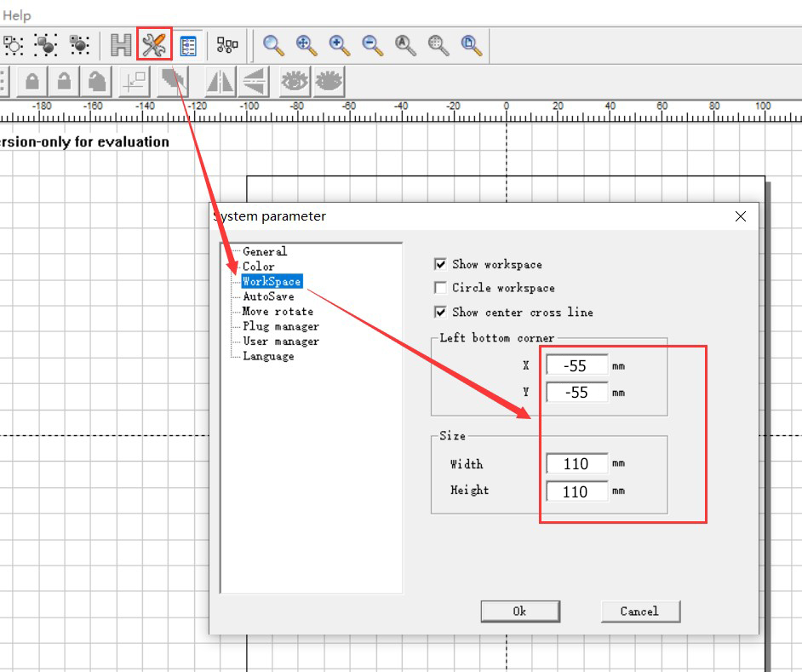Open the Help menu
802x672 pixels.
click(x=16, y=15)
